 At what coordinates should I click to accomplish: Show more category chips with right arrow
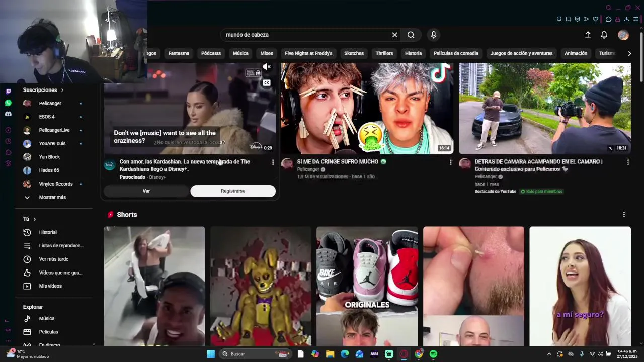pyautogui.click(x=629, y=53)
